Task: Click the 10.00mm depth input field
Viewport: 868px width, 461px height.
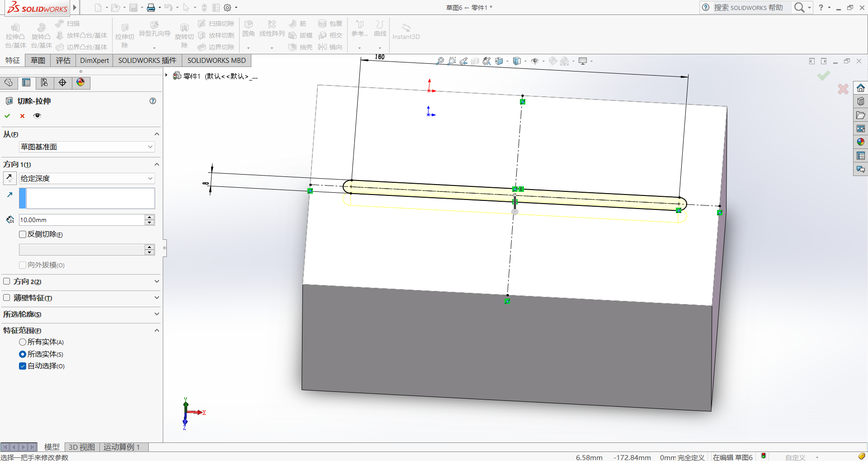Action: click(x=81, y=220)
